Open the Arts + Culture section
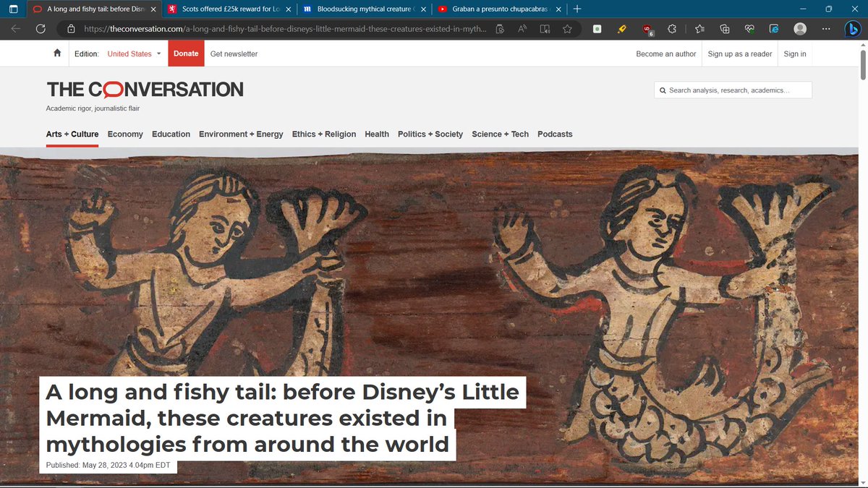 coord(72,134)
